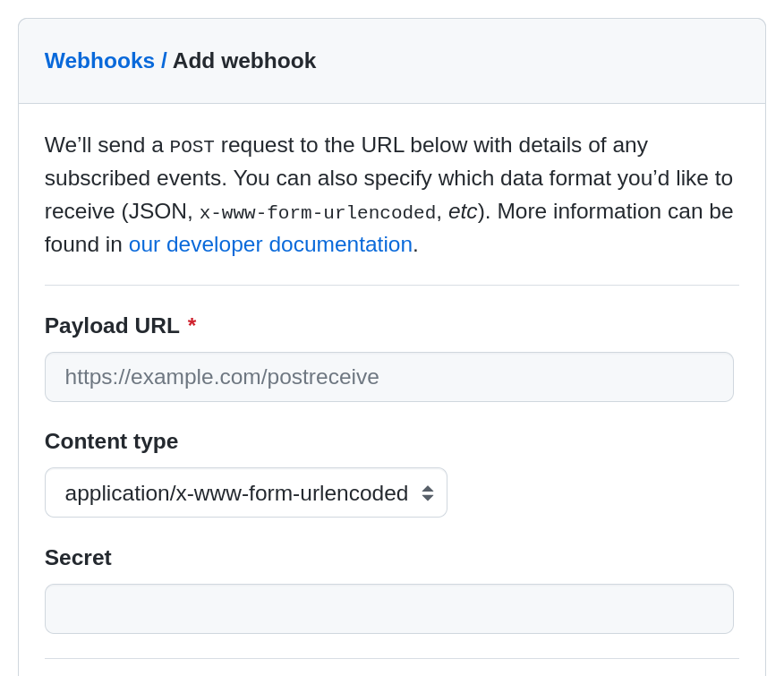784x676 pixels.
Task: Click the Content type heading
Action: tap(111, 441)
